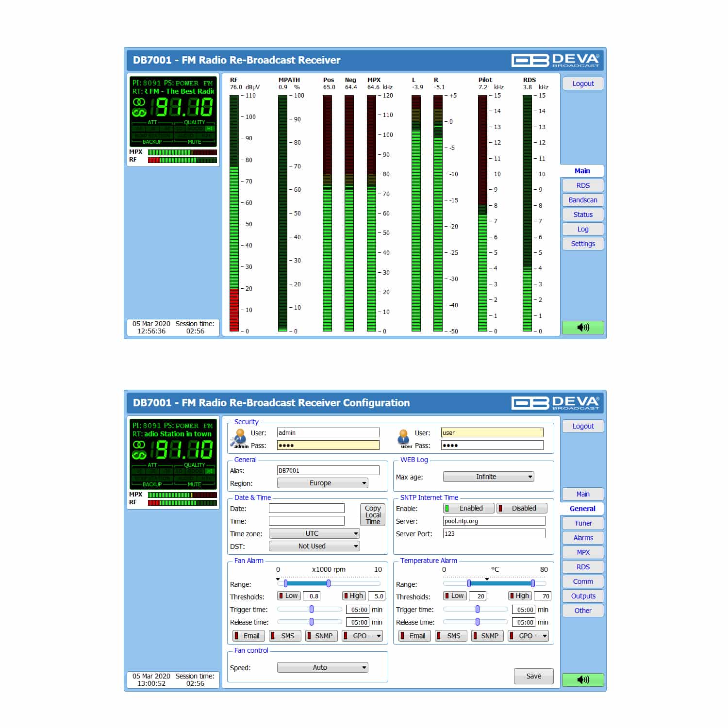Open the RDS tab in the Configuration window
Viewport: 728px width, 728px height.
(583, 567)
